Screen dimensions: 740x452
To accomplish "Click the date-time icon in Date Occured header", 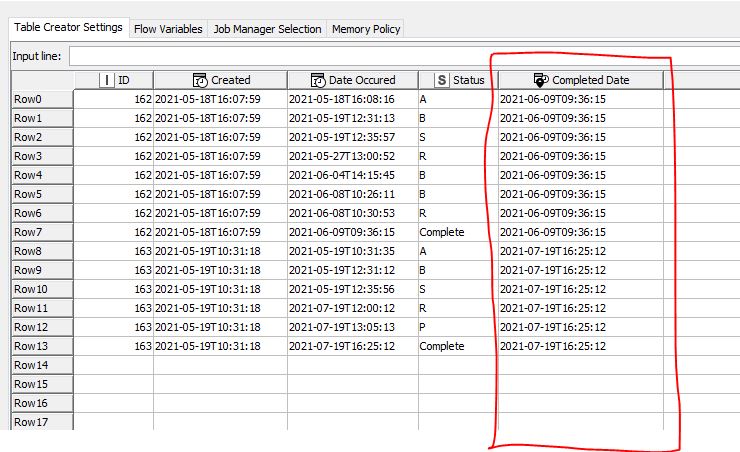I will (318, 80).
